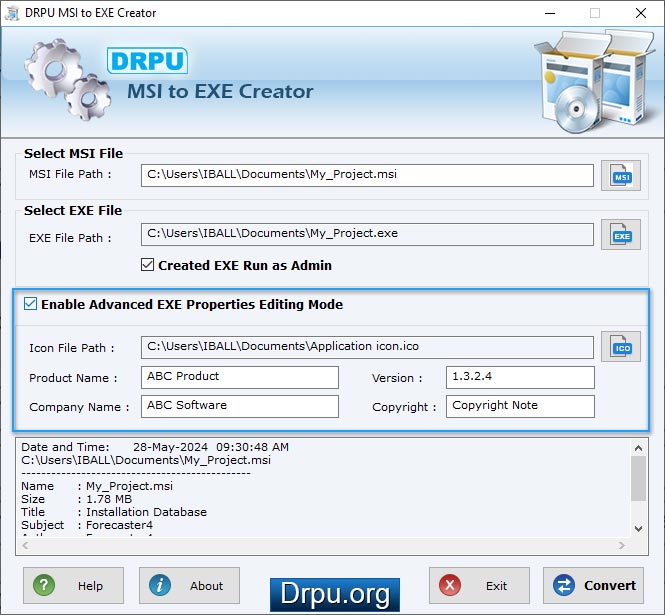665x615 pixels.
Task: Toggle Created EXE Run as Admin checkbox
Action: click(x=147, y=265)
